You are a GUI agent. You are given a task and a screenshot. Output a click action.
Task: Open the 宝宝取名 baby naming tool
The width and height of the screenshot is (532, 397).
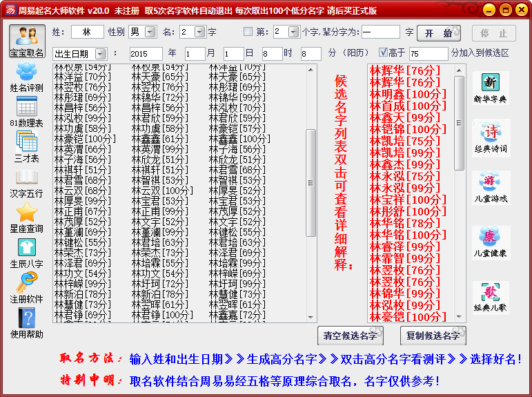(27, 41)
